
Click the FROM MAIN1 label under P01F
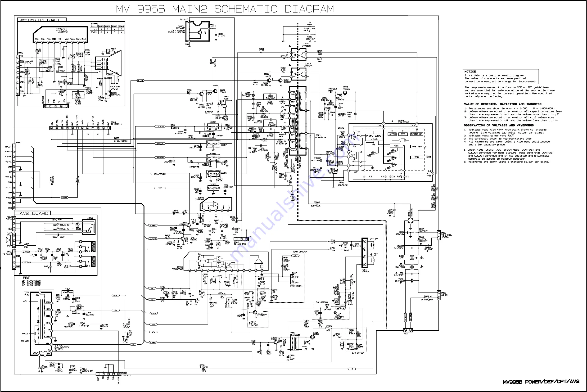pyautogui.click(x=296, y=286)
